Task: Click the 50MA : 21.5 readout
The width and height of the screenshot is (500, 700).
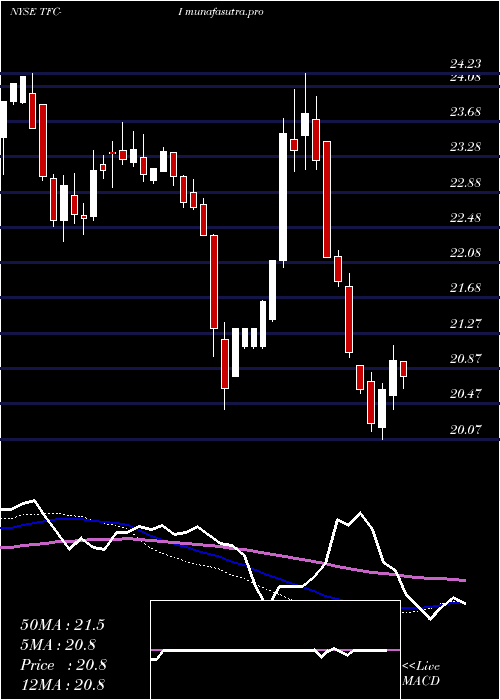Action: [x=62, y=625]
